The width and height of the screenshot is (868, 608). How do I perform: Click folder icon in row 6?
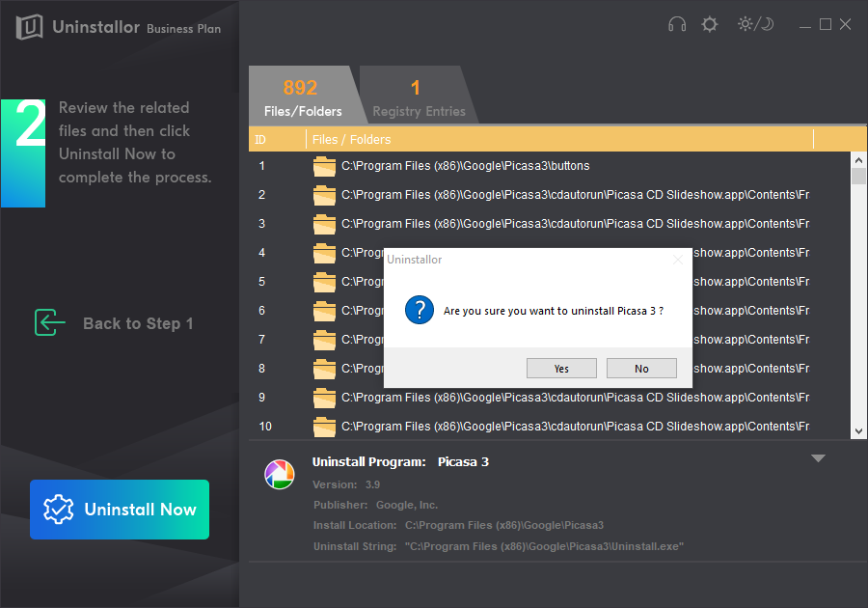[x=324, y=311]
